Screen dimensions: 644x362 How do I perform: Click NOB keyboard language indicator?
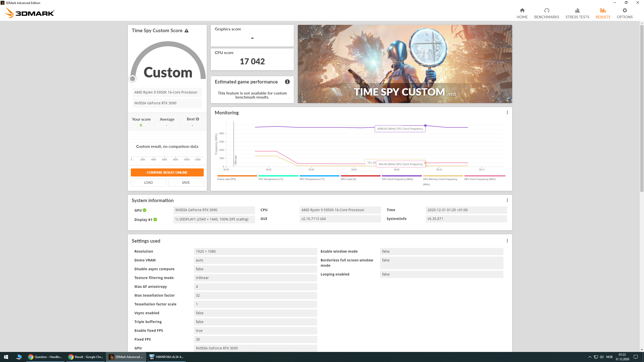coord(609,357)
